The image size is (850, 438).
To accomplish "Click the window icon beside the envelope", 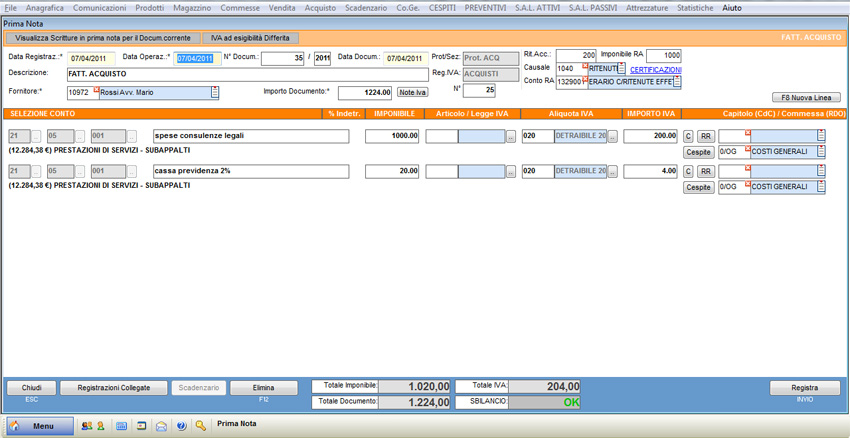I will coord(142,426).
